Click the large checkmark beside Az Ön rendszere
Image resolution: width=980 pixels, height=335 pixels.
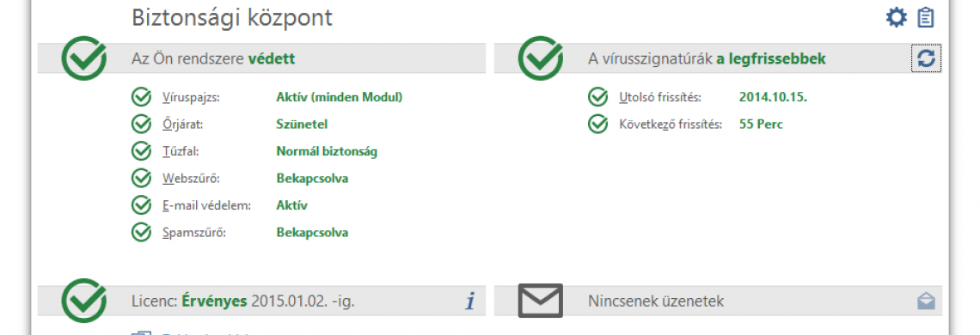[83, 58]
